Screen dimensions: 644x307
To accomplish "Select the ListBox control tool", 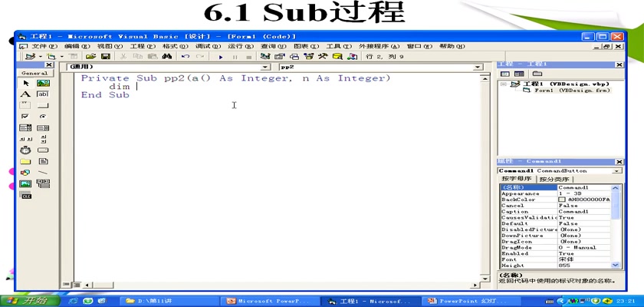I will [43, 128].
